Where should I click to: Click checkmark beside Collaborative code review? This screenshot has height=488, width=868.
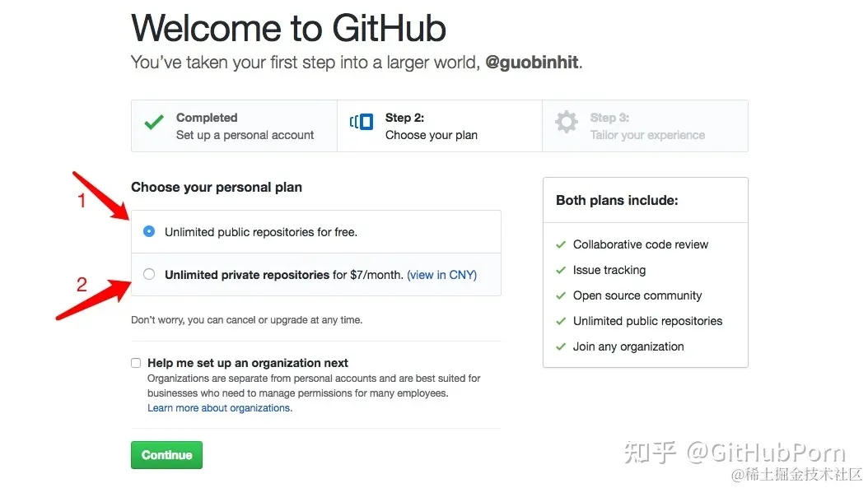(x=561, y=244)
